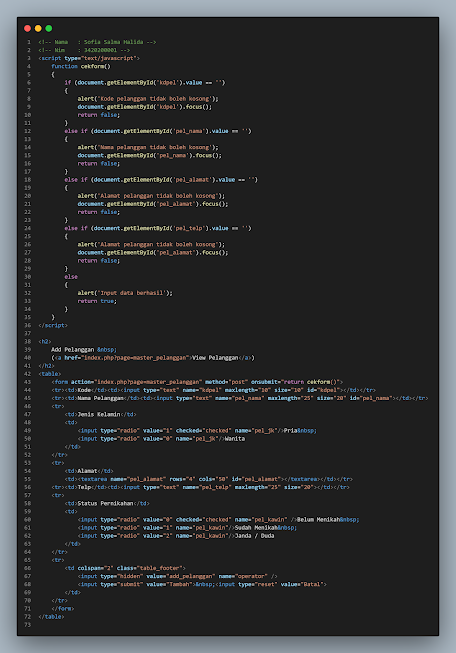The height and width of the screenshot is (653, 456).
Task: Click getElementById('pel_nama').focus() on line 15
Action: click(150, 155)
